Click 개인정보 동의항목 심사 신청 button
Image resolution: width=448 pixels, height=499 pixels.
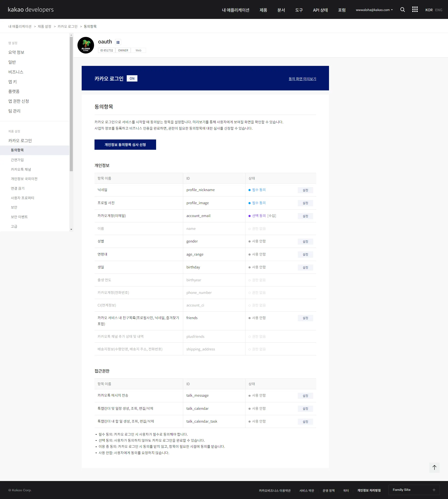125,144
